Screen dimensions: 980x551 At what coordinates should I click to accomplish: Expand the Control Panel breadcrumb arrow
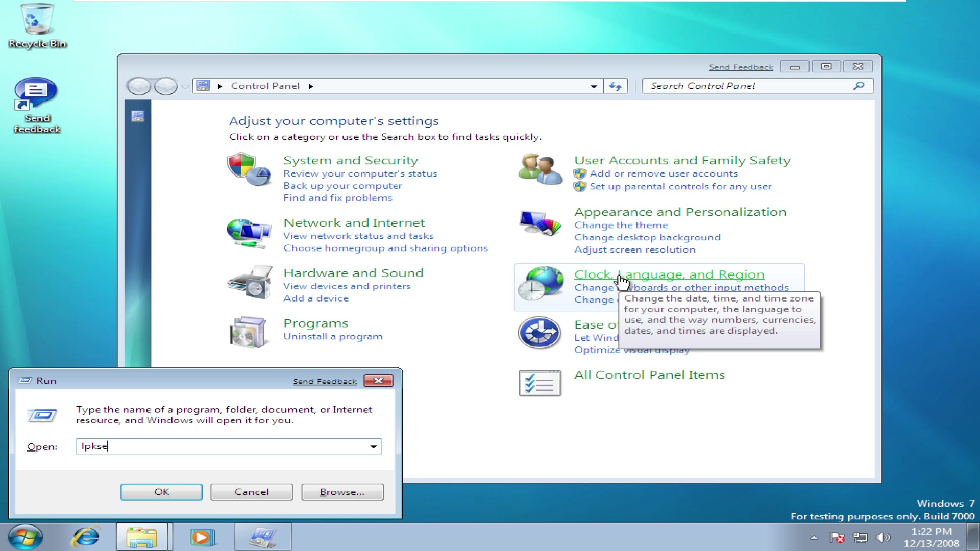[311, 85]
